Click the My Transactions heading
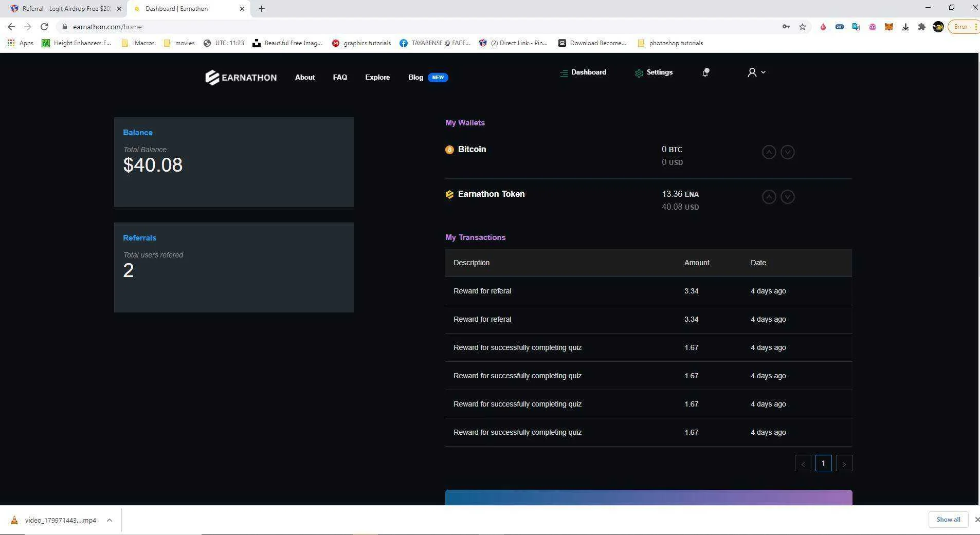The image size is (980, 535). (x=476, y=237)
